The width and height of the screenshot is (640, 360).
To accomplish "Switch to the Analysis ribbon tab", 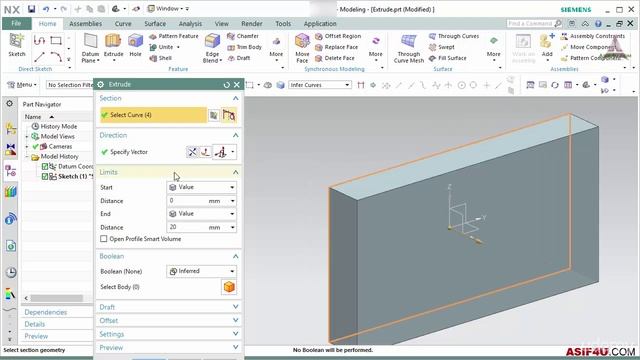I will point(190,24).
